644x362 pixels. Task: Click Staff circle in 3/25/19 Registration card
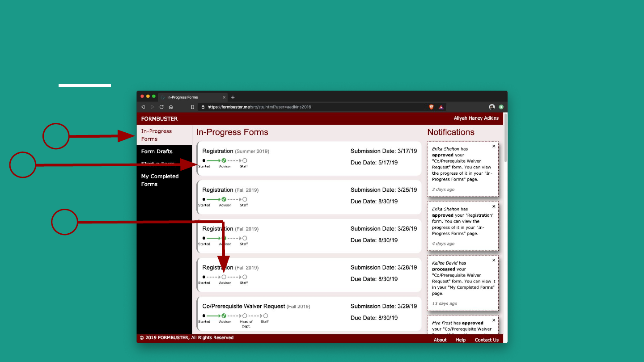click(245, 199)
